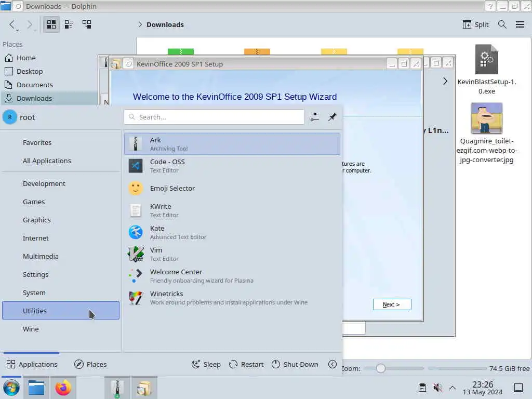Click the Downloads breadcrumb in Dolphin
The image size is (532, 399).
click(x=165, y=24)
